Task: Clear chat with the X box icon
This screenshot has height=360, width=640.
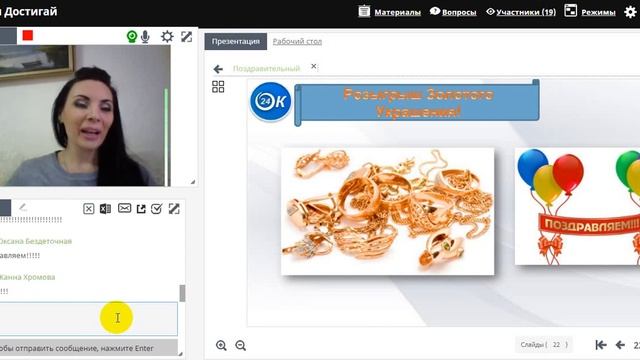Action: [x=89, y=209]
